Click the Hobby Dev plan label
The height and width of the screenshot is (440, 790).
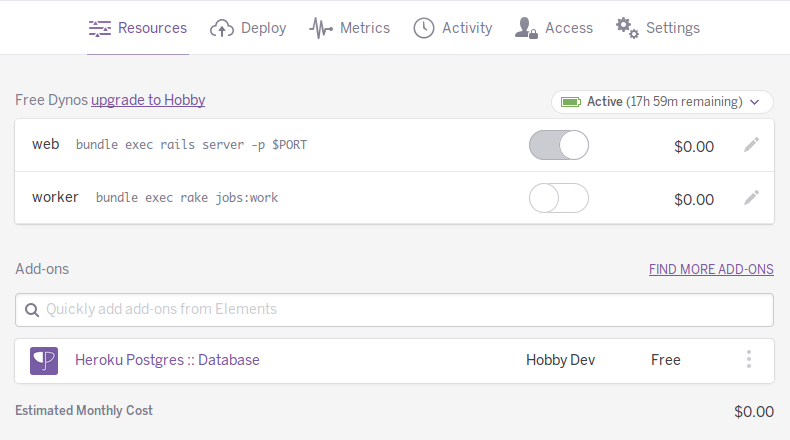[560, 360]
